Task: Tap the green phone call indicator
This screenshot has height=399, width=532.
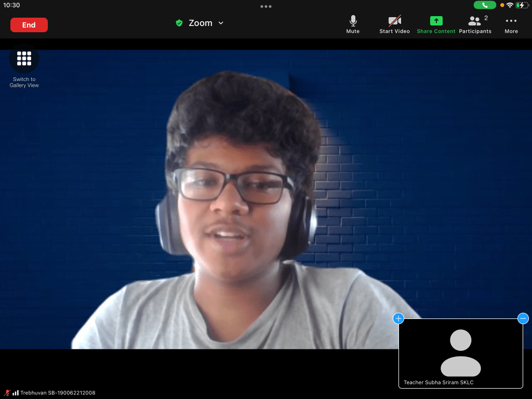Action: click(x=485, y=5)
